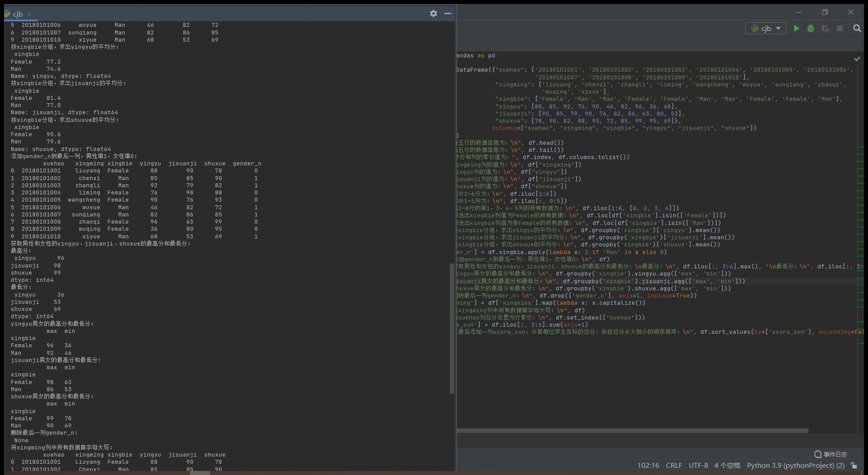Open the 4 个空格 indent settings
The image size is (868, 475).
click(727, 466)
